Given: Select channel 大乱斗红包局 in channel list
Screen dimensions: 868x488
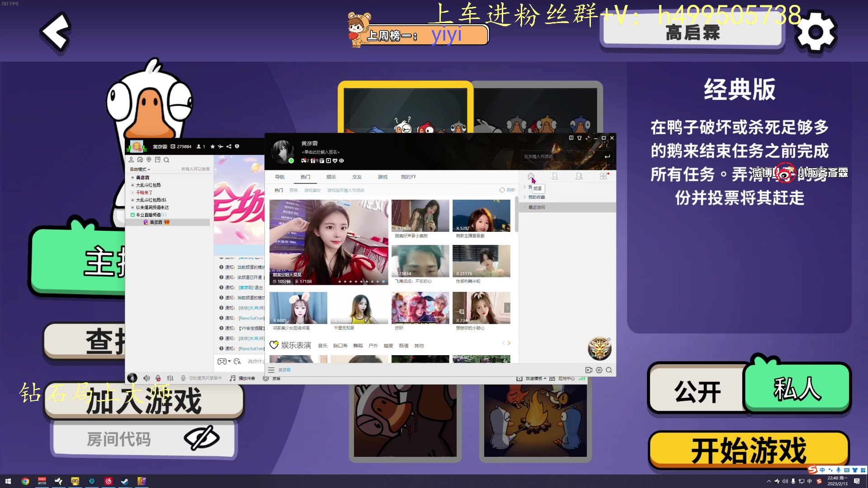Looking at the screenshot, I should tap(148, 185).
